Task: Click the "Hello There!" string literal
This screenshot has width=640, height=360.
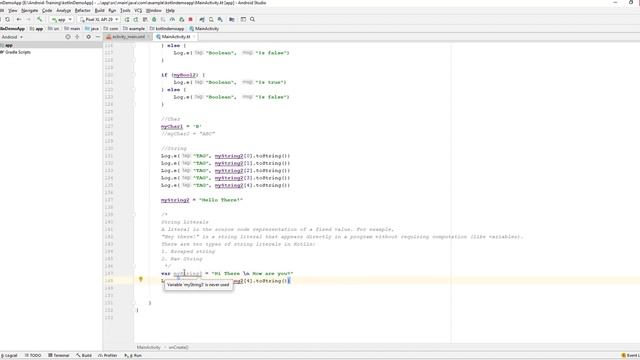Action: pos(220,200)
